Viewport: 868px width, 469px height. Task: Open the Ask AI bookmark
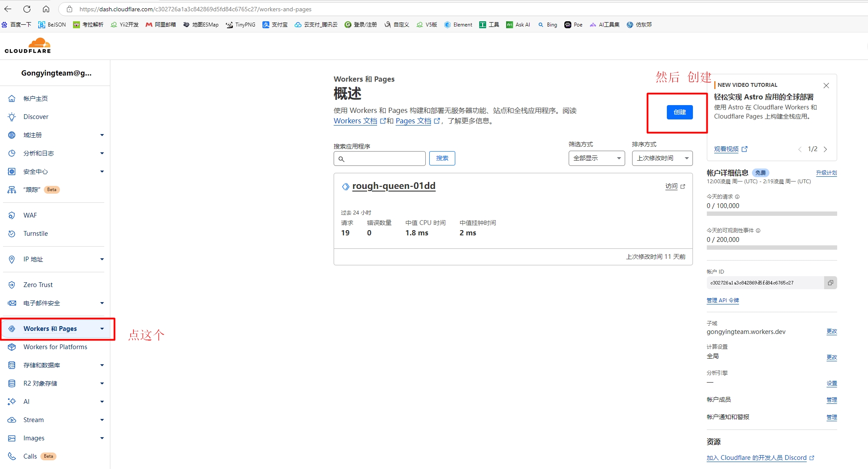click(x=518, y=25)
